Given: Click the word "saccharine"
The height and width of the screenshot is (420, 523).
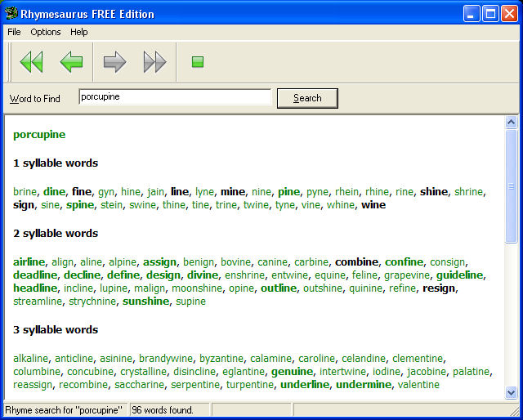Looking at the screenshot, I should point(140,385).
